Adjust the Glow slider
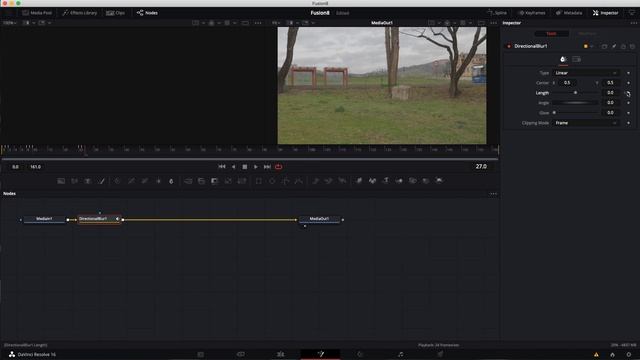The width and height of the screenshot is (640, 360). [x=576, y=113]
